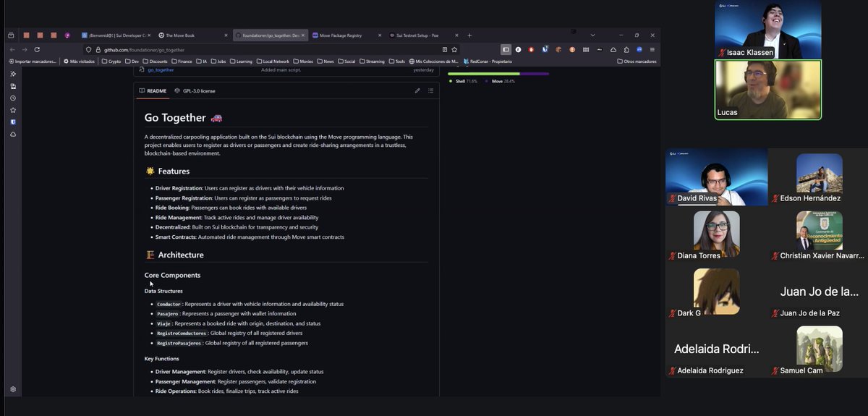Viewport: 868px width, 416px height.
Task: Open RedConar - Propietario bookmark
Action: pos(488,61)
